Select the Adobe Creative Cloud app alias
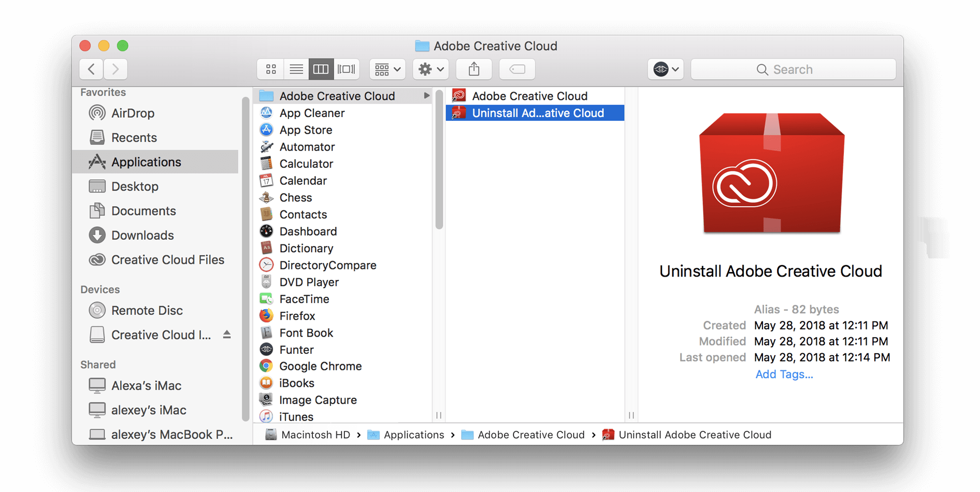The image size is (980, 492). click(535, 96)
